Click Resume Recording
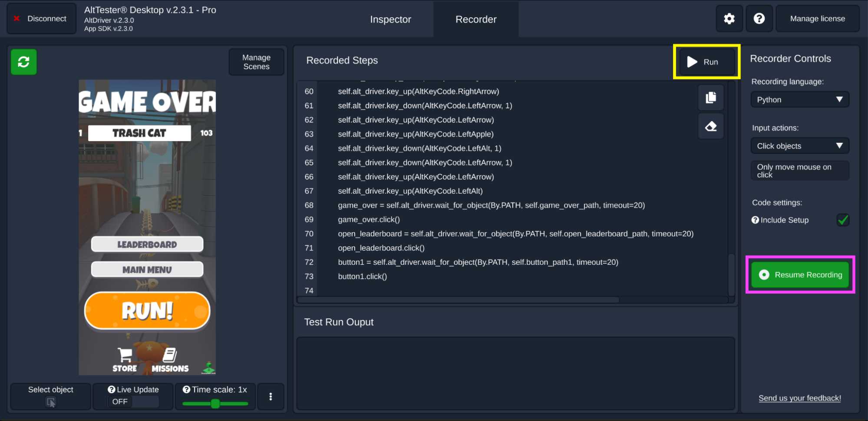 point(800,275)
